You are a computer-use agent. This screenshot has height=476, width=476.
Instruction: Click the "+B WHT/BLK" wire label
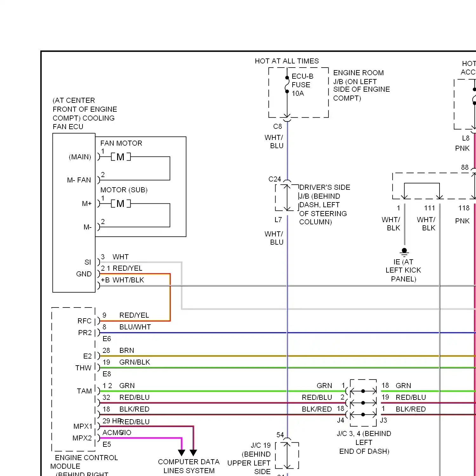click(x=122, y=280)
